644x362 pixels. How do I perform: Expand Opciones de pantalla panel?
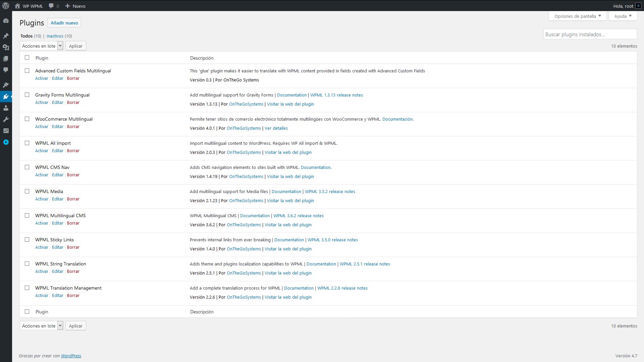[578, 16]
